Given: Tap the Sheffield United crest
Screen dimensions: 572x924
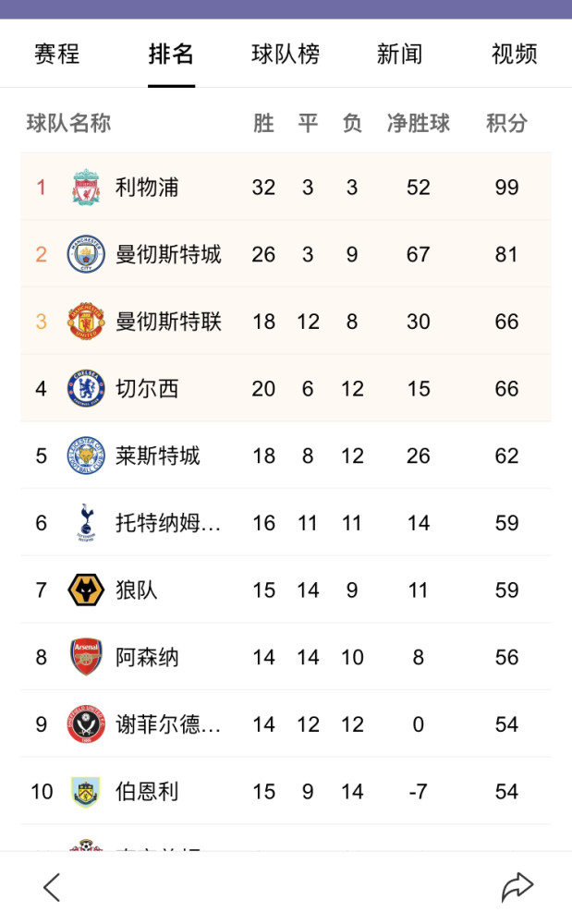Looking at the screenshot, I should [x=86, y=724].
